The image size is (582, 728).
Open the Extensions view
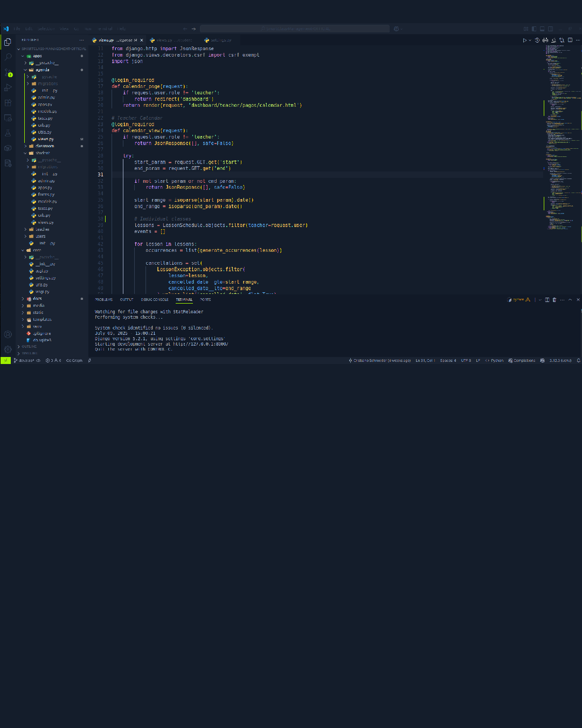point(8,102)
